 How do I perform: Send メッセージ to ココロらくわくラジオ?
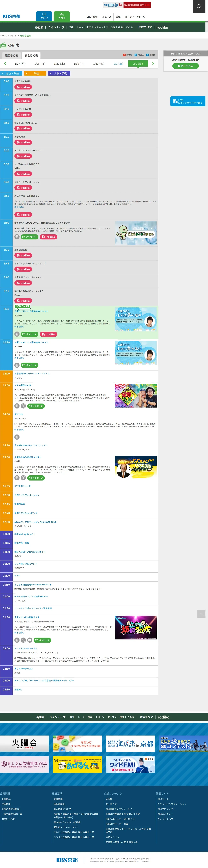click(x=30, y=237)
